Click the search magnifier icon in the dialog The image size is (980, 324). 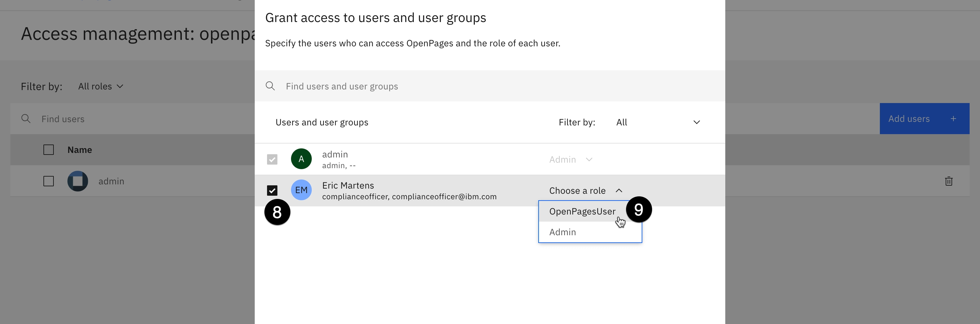(x=270, y=86)
